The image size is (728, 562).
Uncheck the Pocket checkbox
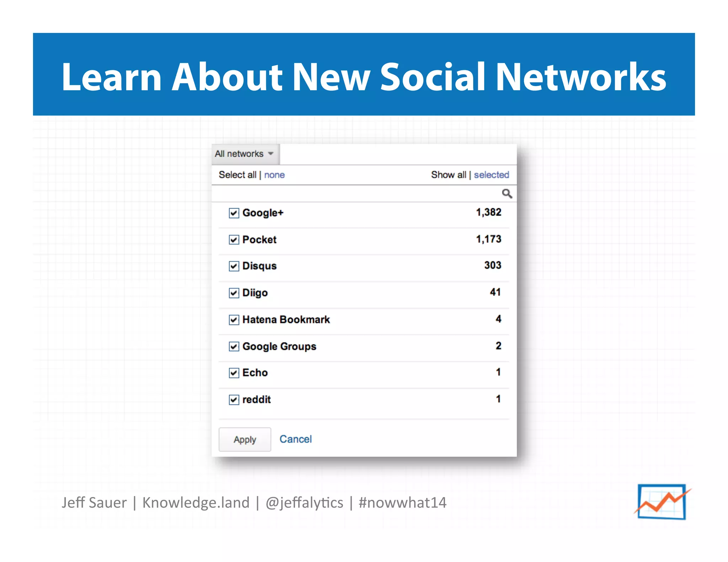pyautogui.click(x=234, y=240)
